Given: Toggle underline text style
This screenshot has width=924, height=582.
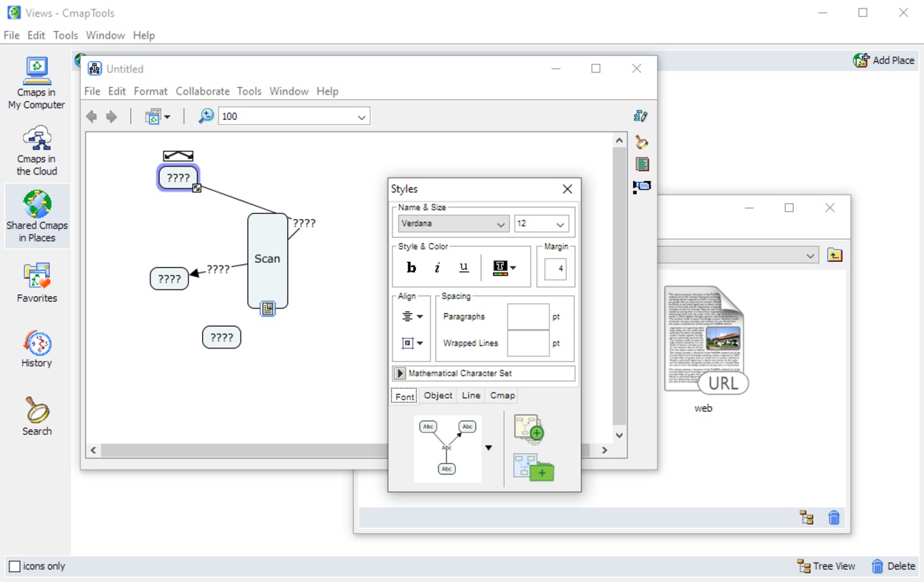Looking at the screenshot, I should click(x=464, y=268).
